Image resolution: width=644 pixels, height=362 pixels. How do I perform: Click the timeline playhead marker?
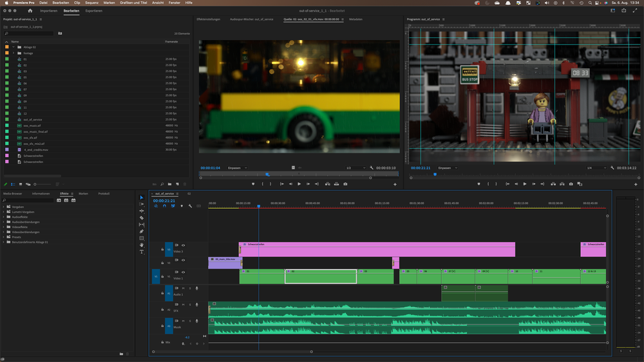pyautogui.click(x=259, y=206)
